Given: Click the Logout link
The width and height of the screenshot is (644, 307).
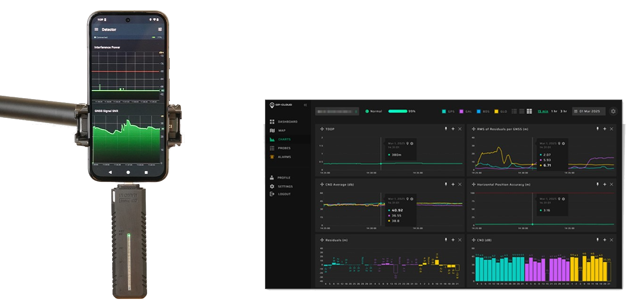Looking at the screenshot, I should point(284,194).
